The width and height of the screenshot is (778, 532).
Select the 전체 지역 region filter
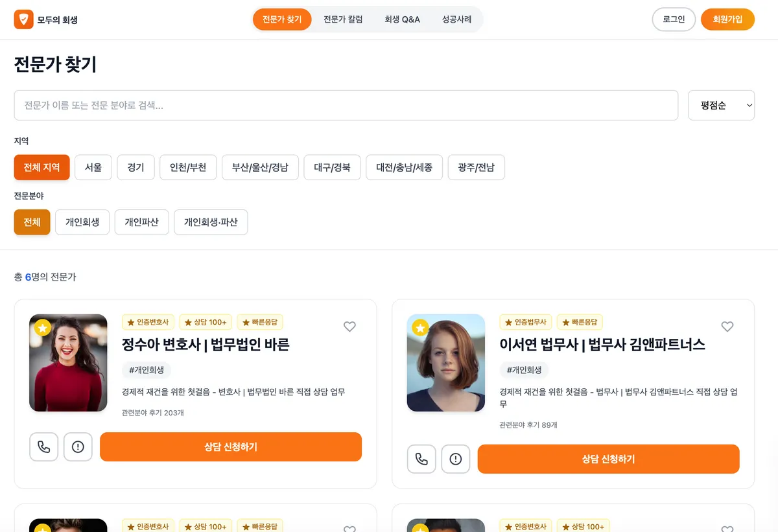(41, 167)
